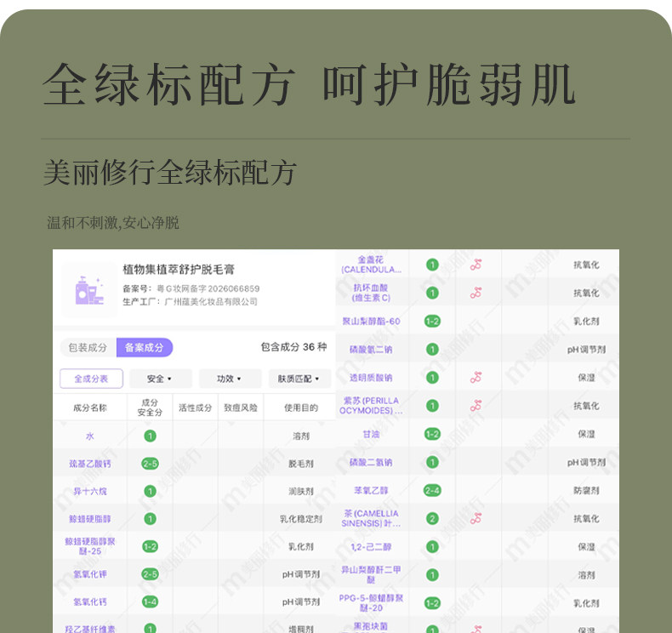The height and width of the screenshot is (633, 672).
Task: Click the safety badge for 金盏花
Action: 432,265
